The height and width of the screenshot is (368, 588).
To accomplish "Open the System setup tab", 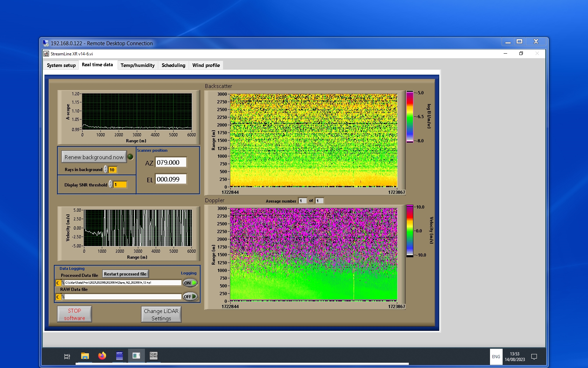I will (61, 65).
